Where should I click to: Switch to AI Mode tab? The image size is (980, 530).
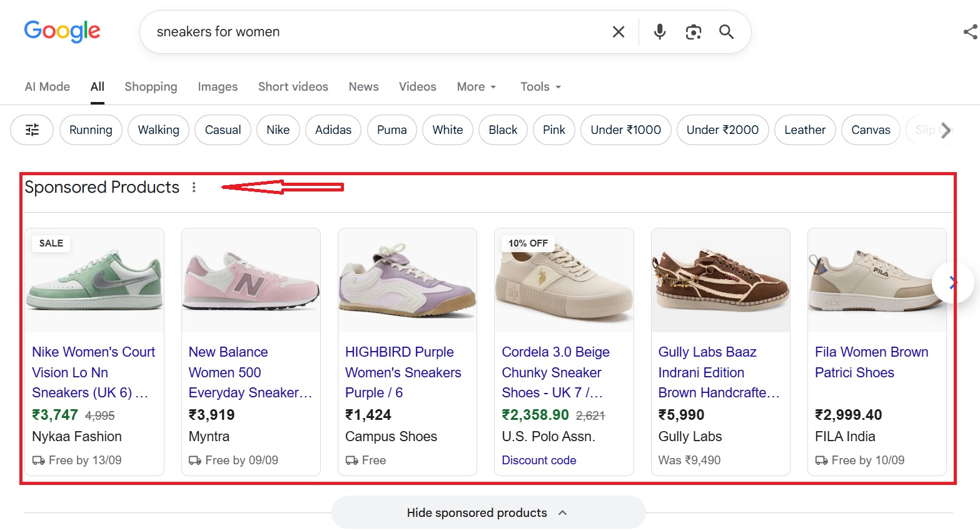pos(48,86)
